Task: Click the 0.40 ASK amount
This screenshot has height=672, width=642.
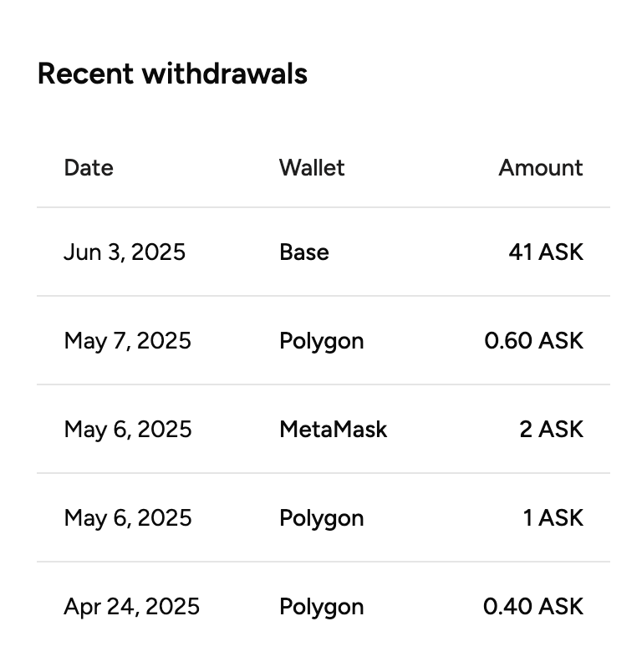Action: tap(533, 607)
